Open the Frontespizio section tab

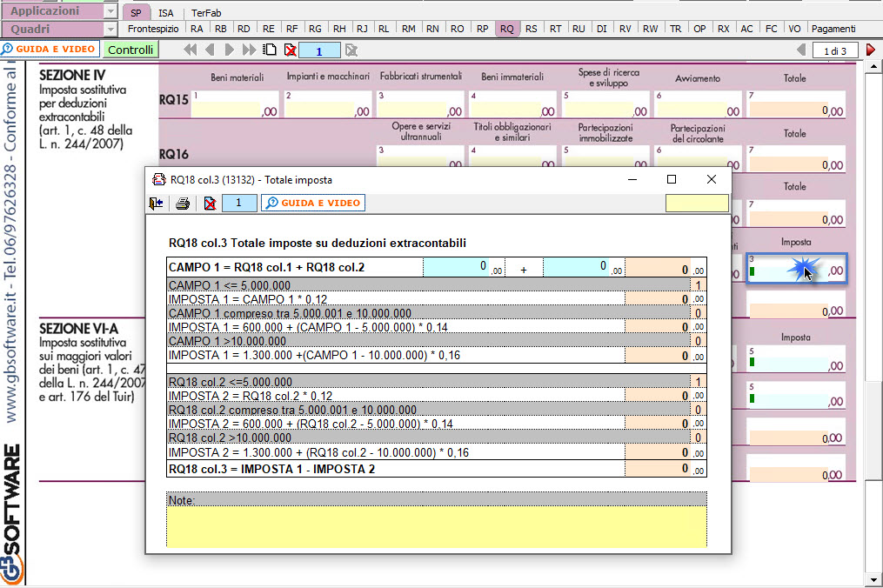tap(153, 29)
